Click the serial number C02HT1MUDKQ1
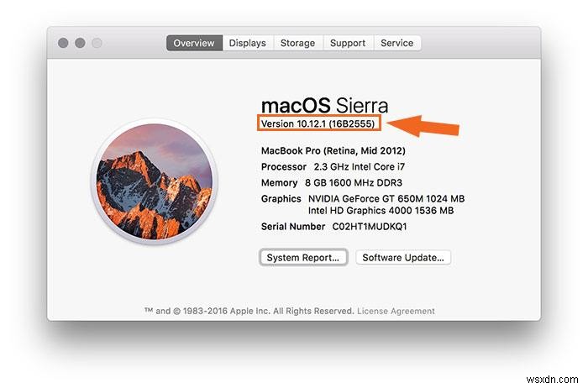The width and height of the screenshot is (588, 388). click(370, 227)
